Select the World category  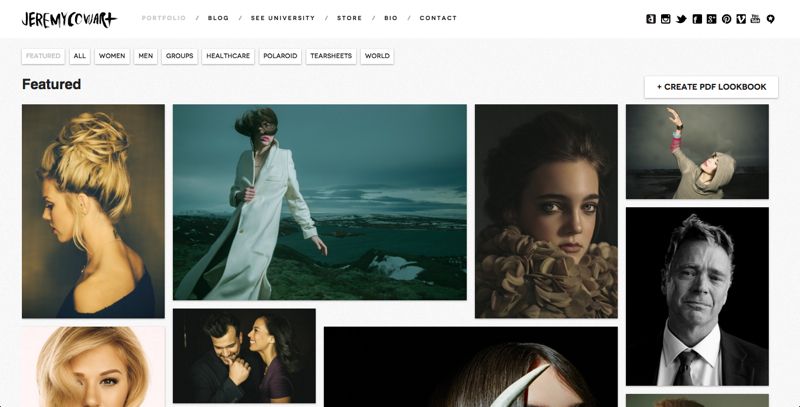click(x=377, y=56)
